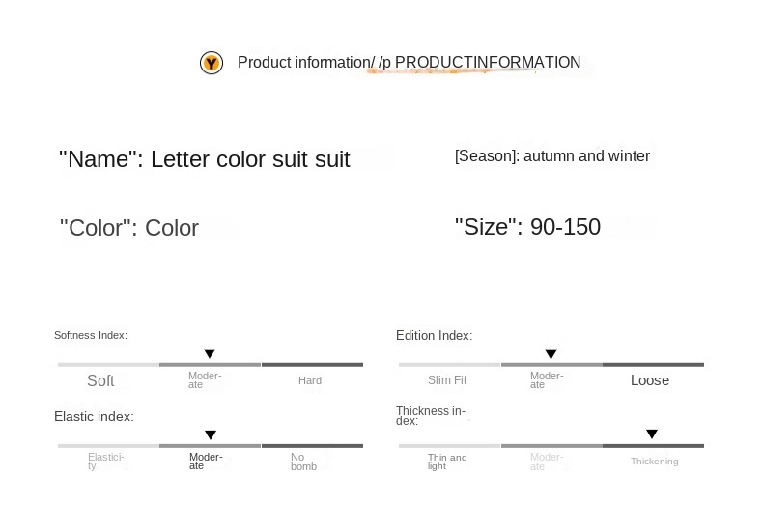Click the No bomb elastic label
This screenshot has height=532, width=763.
(x=303, y=462)
